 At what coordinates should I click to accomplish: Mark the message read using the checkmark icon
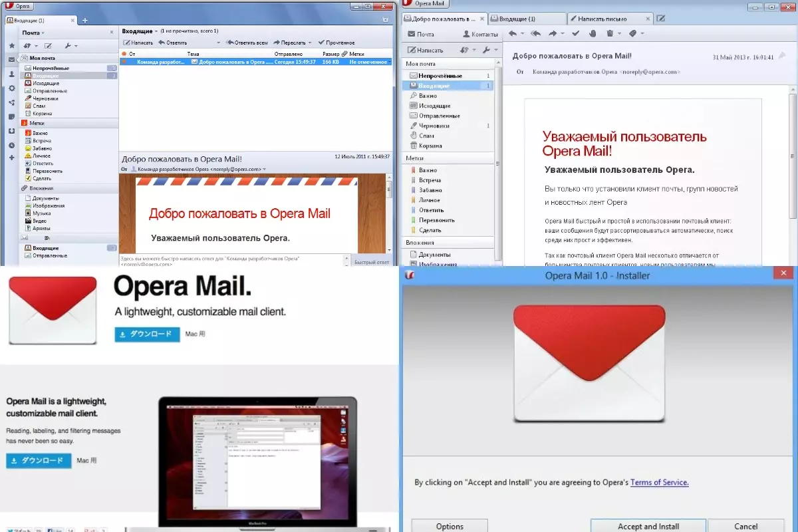pyautogui.click(x=575, y=33)
